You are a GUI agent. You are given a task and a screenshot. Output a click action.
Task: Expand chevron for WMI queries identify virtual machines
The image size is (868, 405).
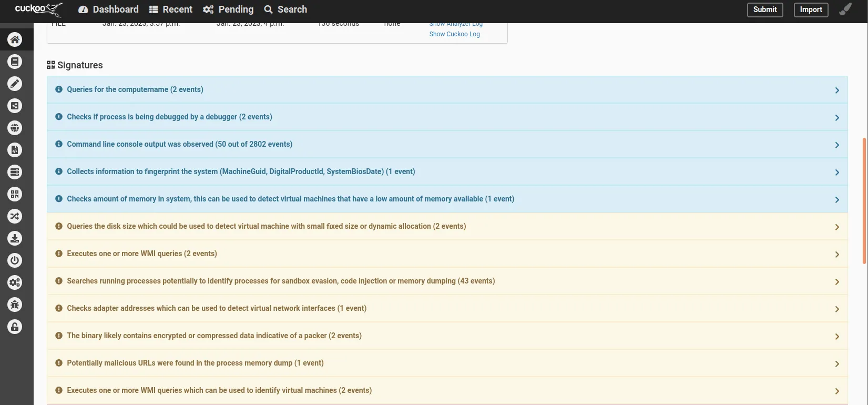pos(837,391)
